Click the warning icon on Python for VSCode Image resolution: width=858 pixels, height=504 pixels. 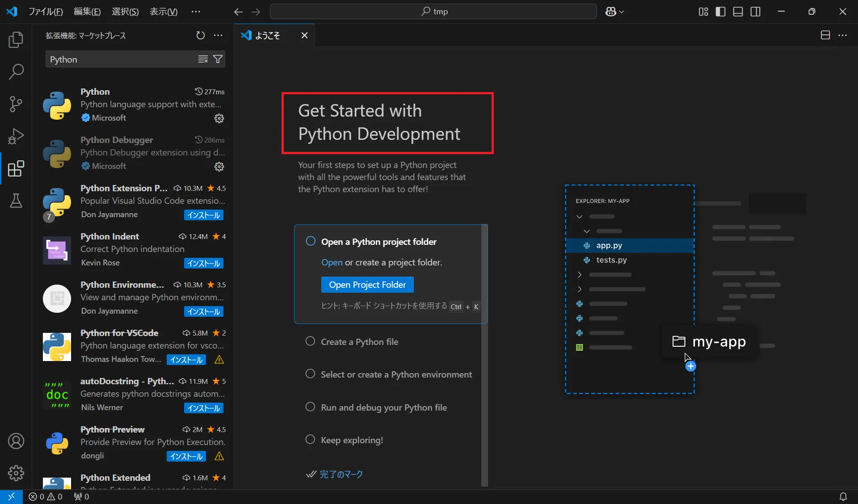point(219,360)
